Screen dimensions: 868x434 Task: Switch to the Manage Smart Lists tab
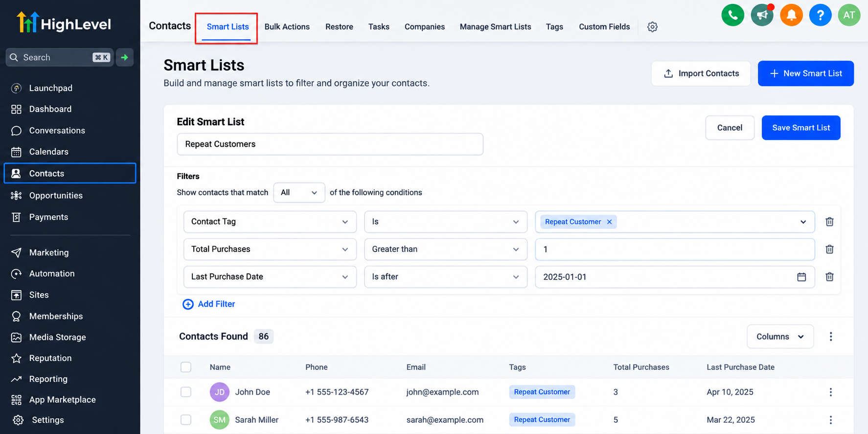pos(495,27)
